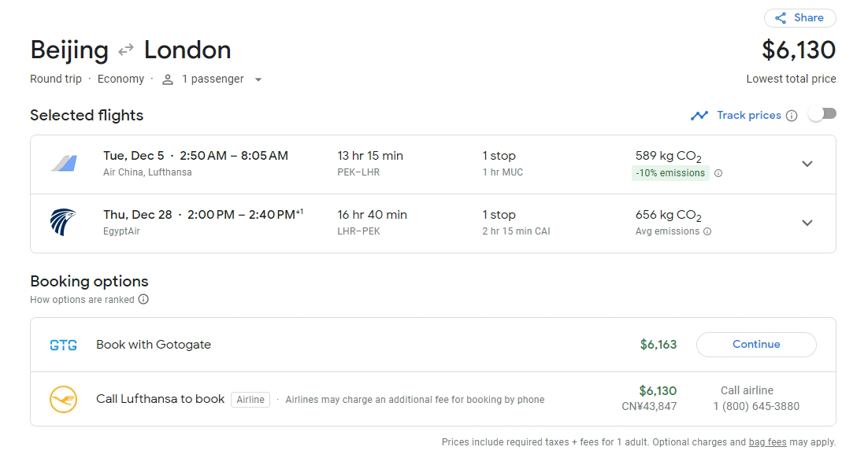This screenshot has height=458, width=868.
Task: Click the Share button
Action: tap(800, 17)
